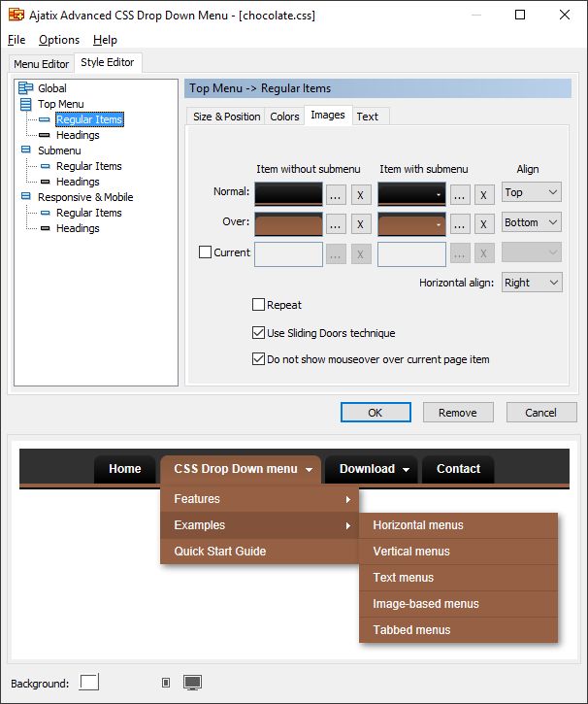Open the Horizontal align dropdown showing Right

point(532,283)
